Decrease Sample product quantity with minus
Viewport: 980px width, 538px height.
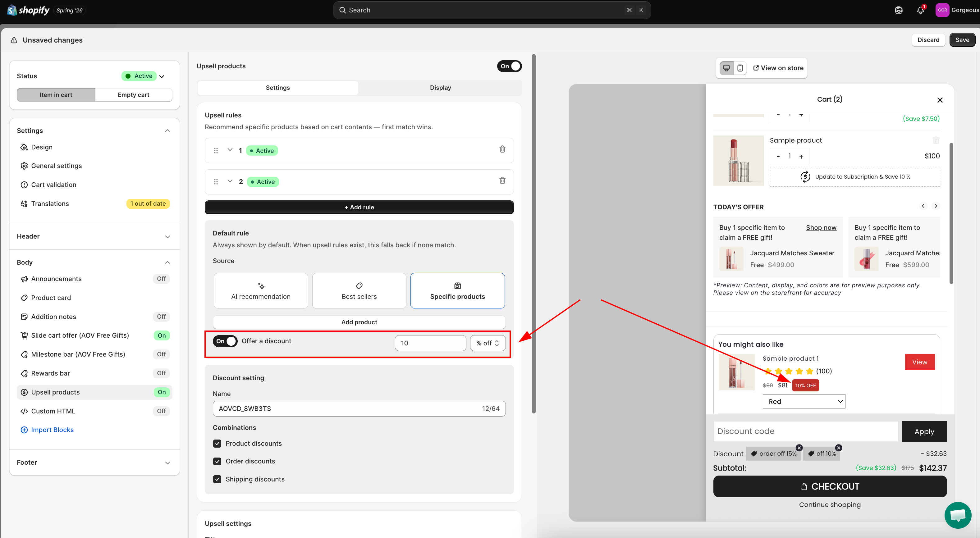pyautogui.click(x=778, y=156)
